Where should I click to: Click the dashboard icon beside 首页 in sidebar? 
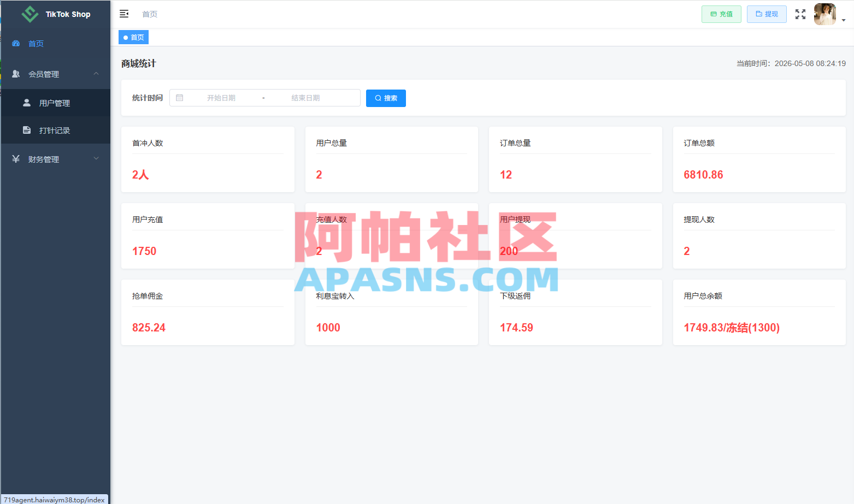pyautogui.click(x=16, y=43)
